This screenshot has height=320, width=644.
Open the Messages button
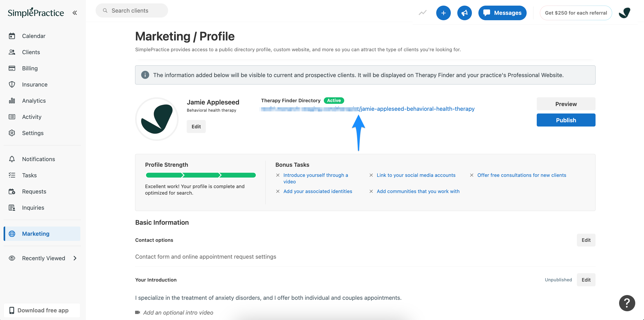click(x=502, y=13)
